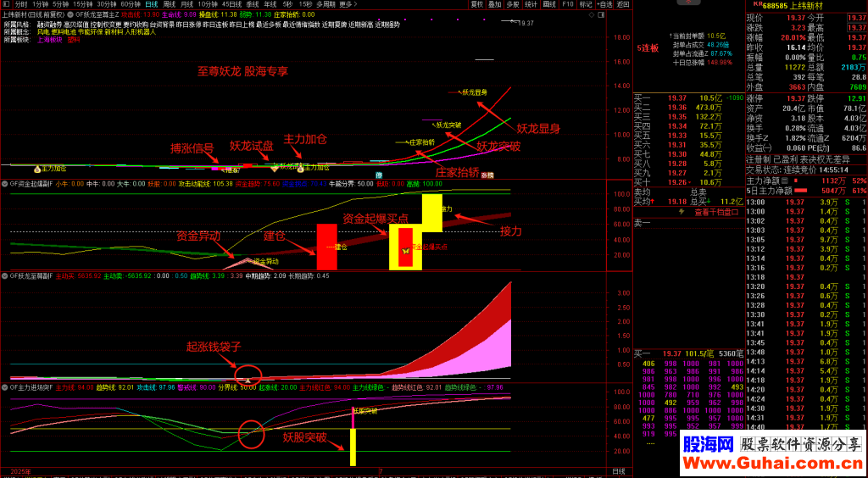
Task: Select the 30分钟 period tab
Action: coord(106,4)
